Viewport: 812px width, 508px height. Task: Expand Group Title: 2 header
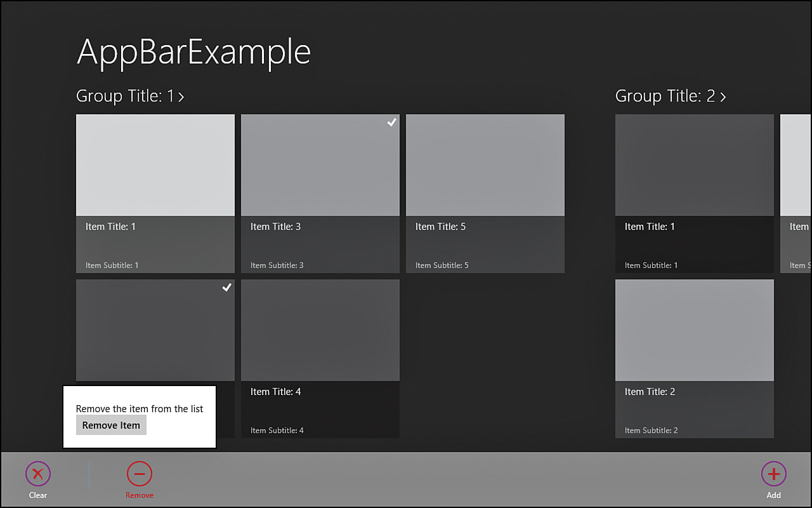coord(671,96)
